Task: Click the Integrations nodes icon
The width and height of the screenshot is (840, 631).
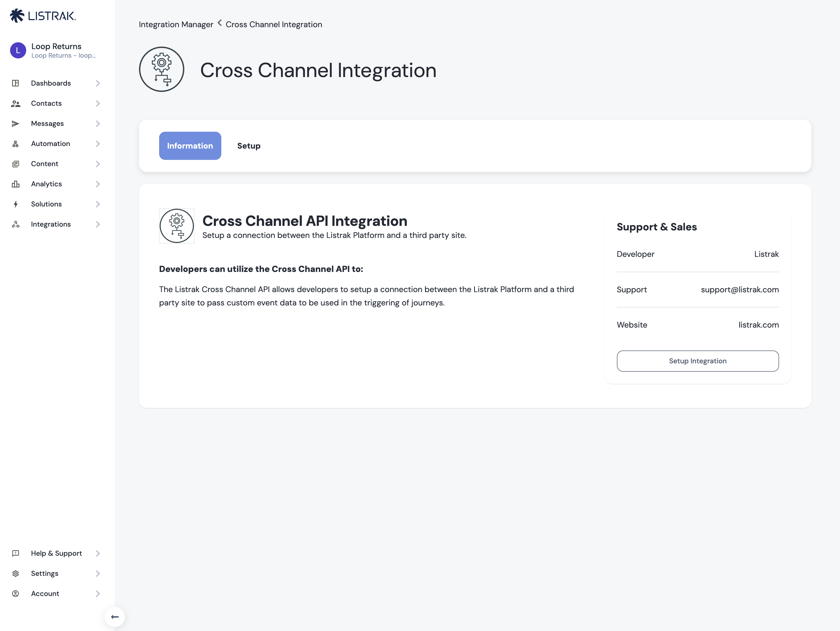Action: 16,224
